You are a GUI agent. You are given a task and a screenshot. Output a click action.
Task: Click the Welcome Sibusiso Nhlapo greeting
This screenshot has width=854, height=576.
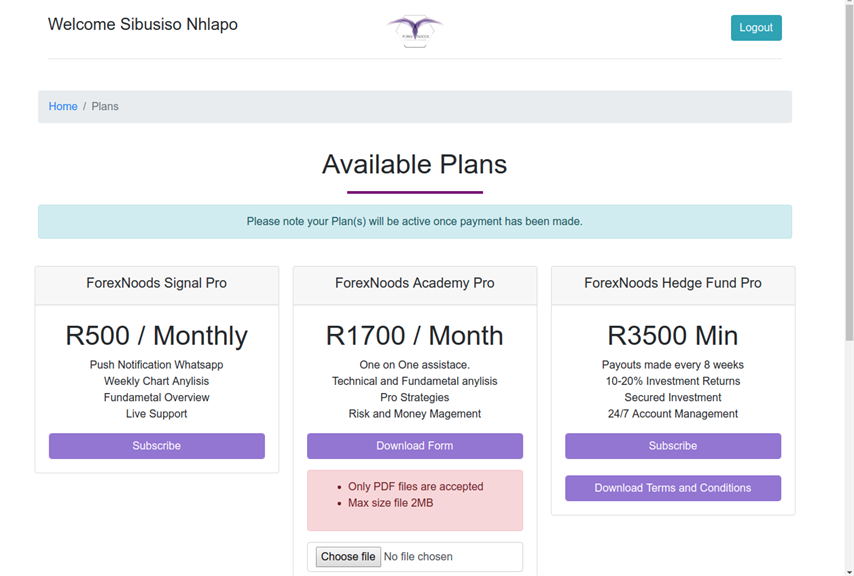tap(143, 24)
